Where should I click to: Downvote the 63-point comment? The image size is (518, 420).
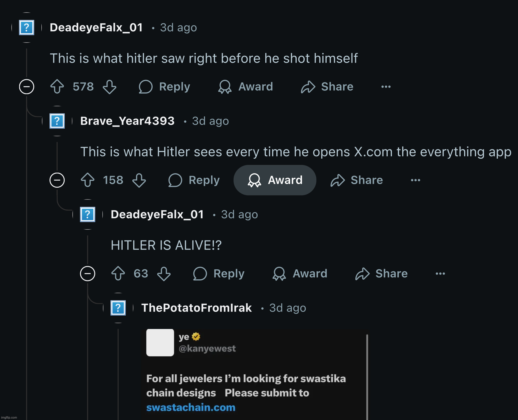click(164, 273)
